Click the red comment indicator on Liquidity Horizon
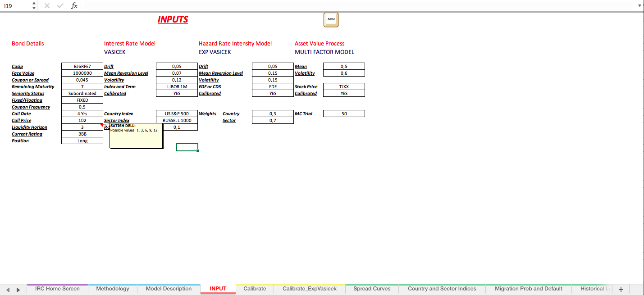Screen dimensions: 644x295 101,125
